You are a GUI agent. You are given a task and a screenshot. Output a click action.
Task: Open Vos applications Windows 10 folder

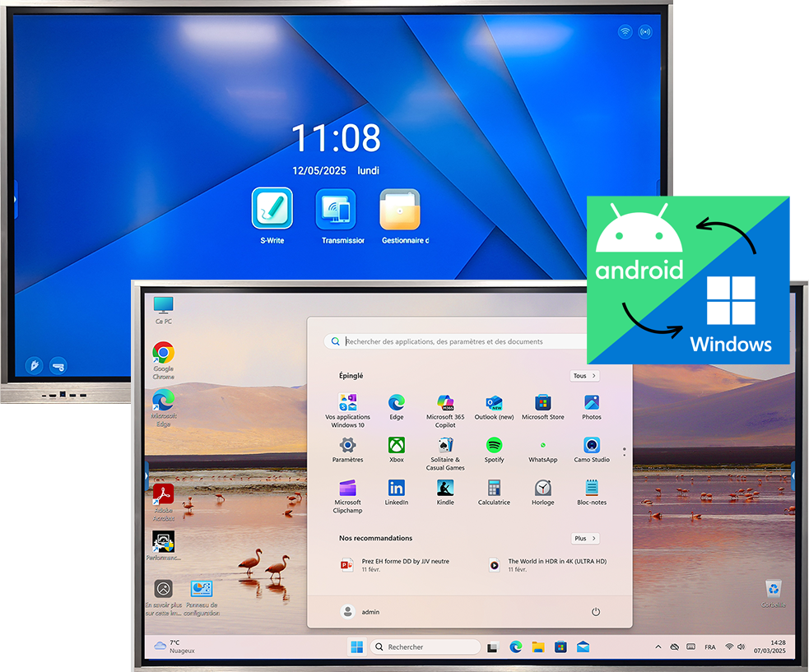(x=347, y=410)
